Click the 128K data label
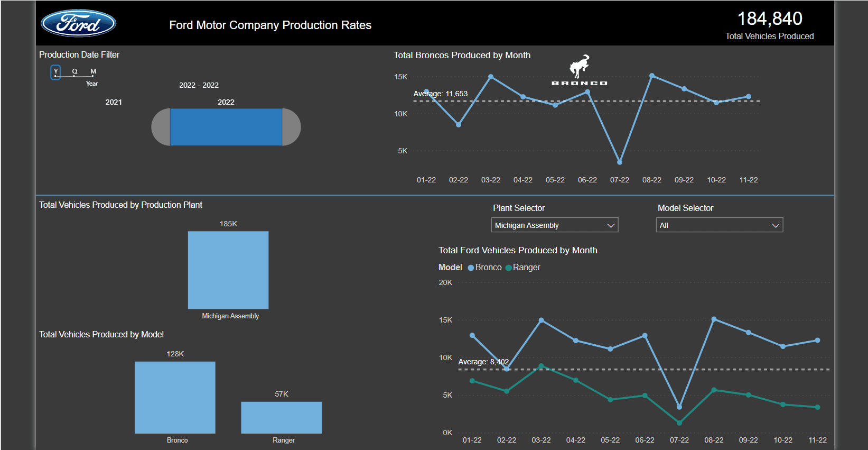The height and width of the screenshot is (450, 868). pyautogui.click(x=175, y=354)
